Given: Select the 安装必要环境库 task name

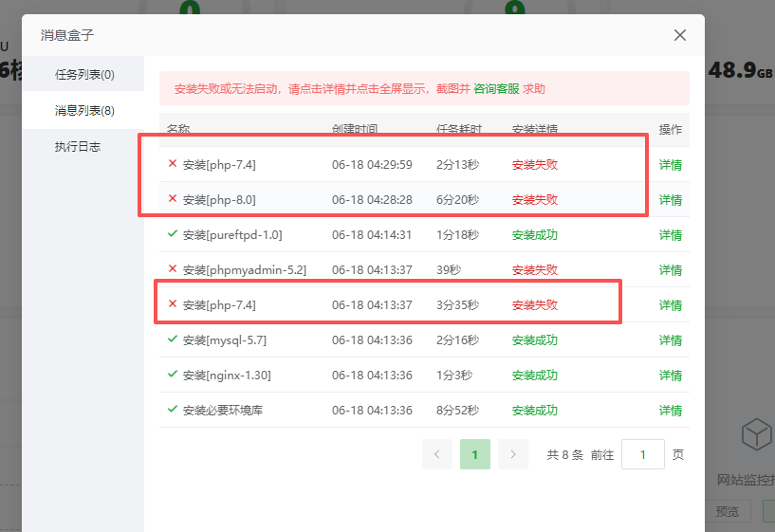Looking at the screenshot, I should [223, 411].
